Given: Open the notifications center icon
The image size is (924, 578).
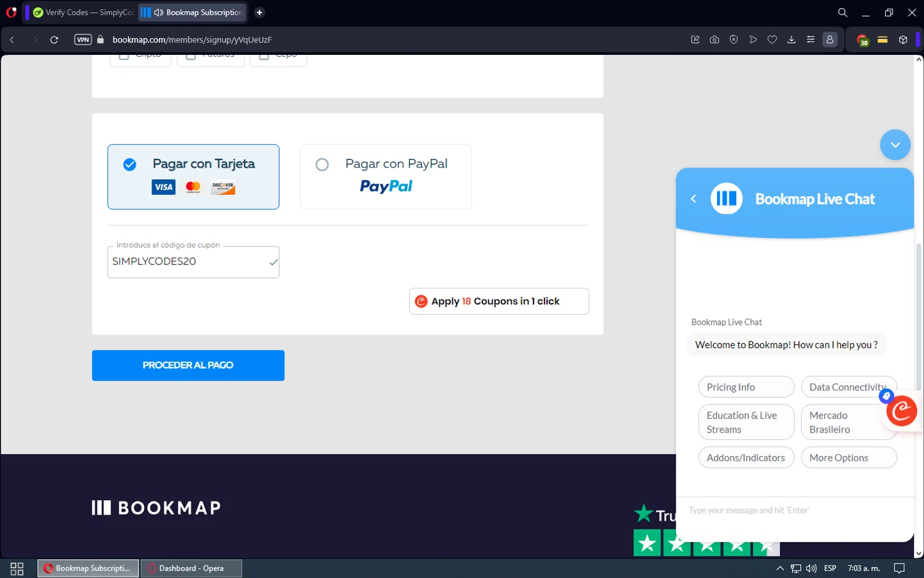Looking at the screenshot, I should [x=899, y=568].
